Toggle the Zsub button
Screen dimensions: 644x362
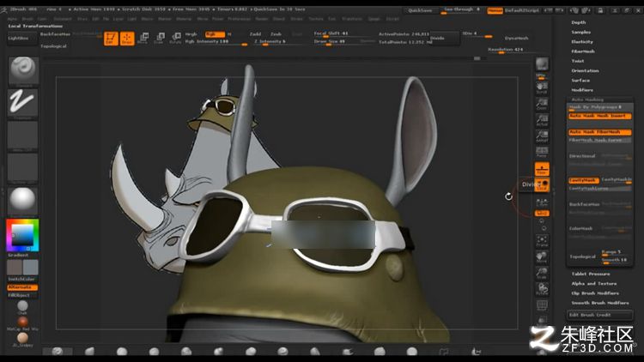[276, 34]
